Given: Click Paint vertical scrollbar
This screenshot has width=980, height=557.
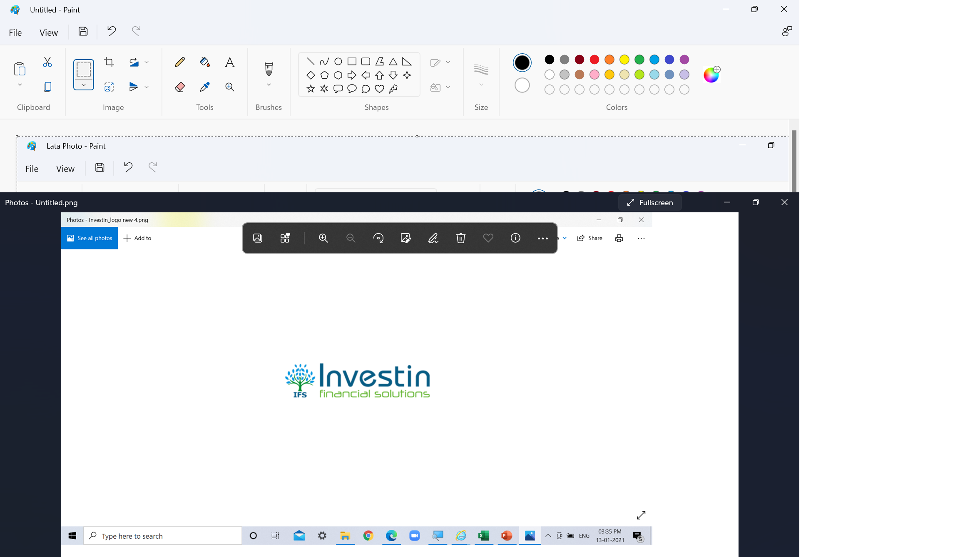Looking at the screenshot, I should (x=794, y=161).
